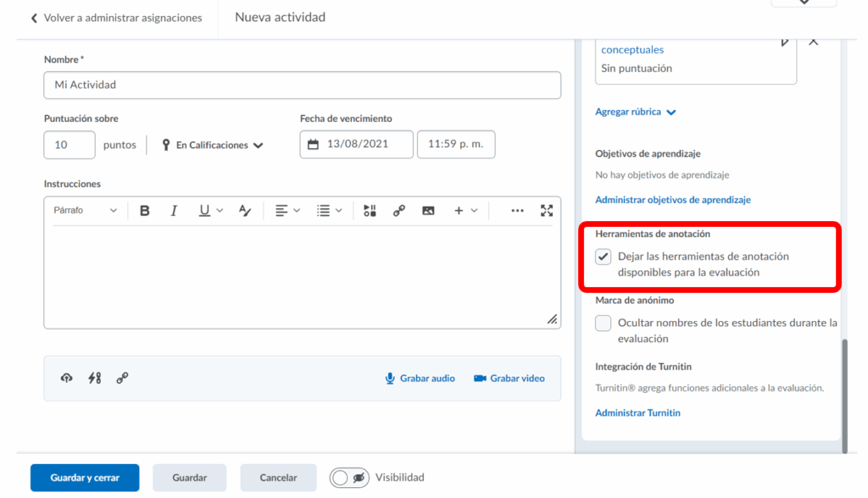This screenshot has height=498, width=868.
Task: Click the upload file cloud icon
Action: pos(67,379)
